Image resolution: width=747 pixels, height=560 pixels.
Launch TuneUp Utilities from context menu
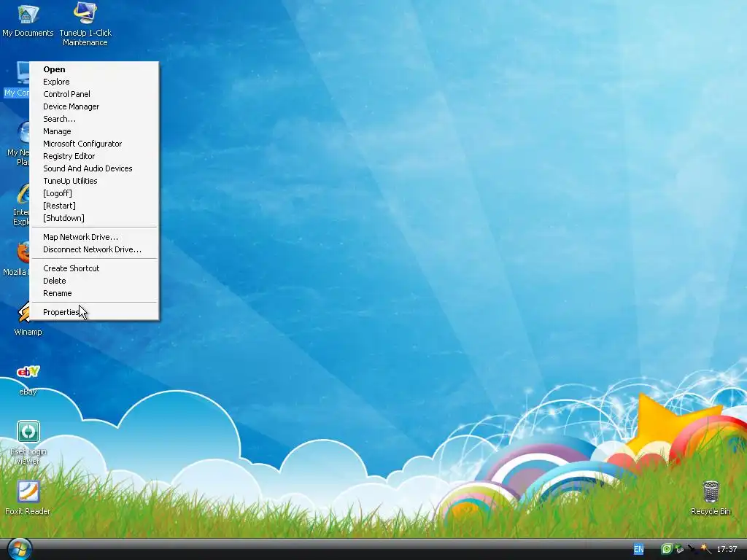(x=94, y=181)
